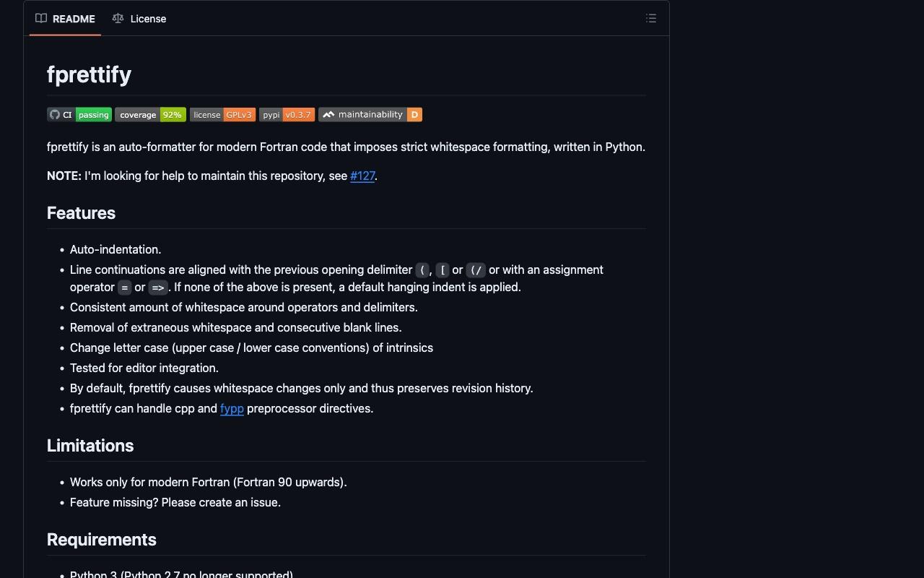Click the '=>' inline code snippet
This screenshot has height=578, width=924.
coord(158,288)
